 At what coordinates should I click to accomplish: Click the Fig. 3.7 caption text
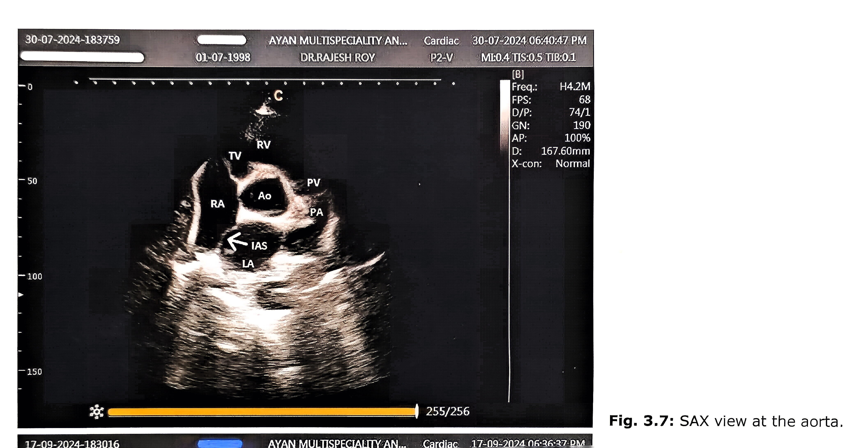(726, 421)
